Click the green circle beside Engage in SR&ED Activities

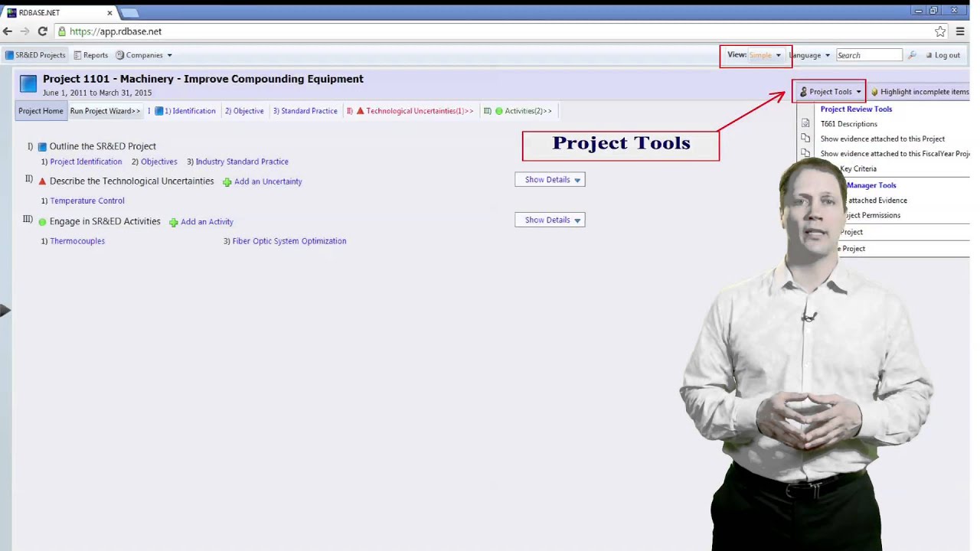[42, 222]
